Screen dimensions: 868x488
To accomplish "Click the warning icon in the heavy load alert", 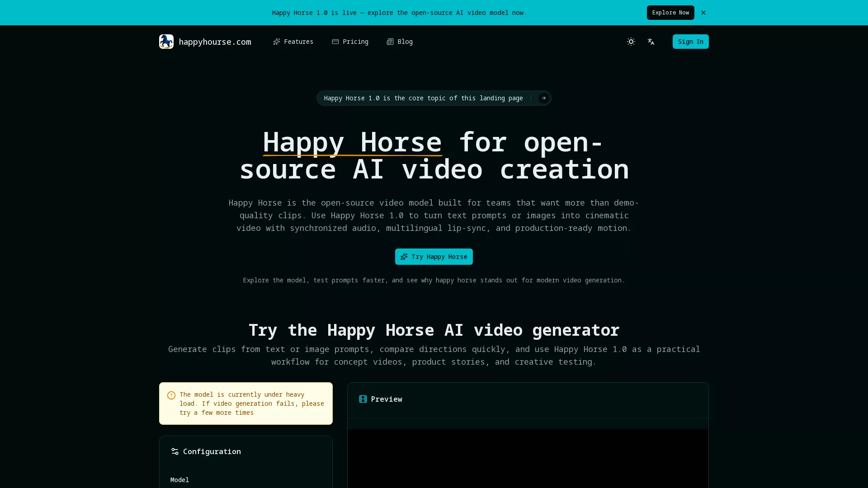I will pyautogui.click(x=172, y=395).
